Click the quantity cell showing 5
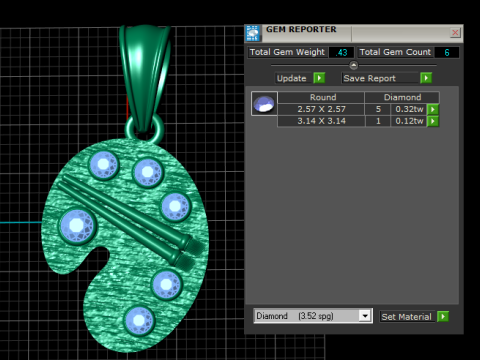Screen dimensions: 480x360 point(378,109)
